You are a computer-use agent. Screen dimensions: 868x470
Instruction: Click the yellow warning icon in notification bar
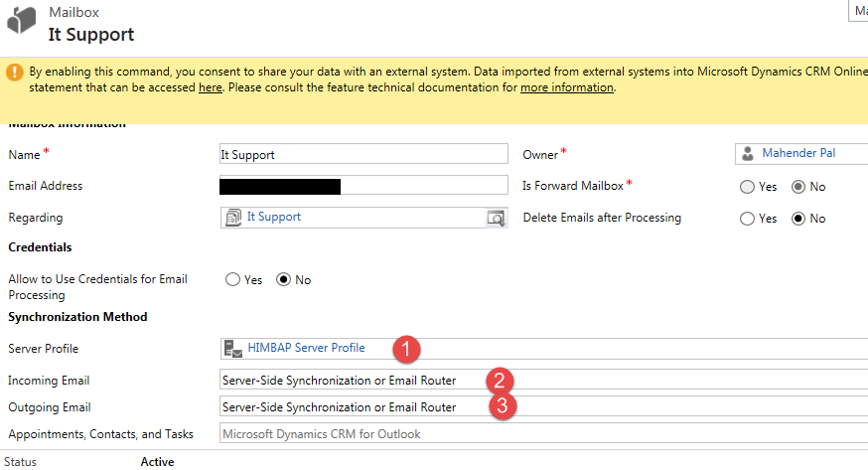coord(15,73)
